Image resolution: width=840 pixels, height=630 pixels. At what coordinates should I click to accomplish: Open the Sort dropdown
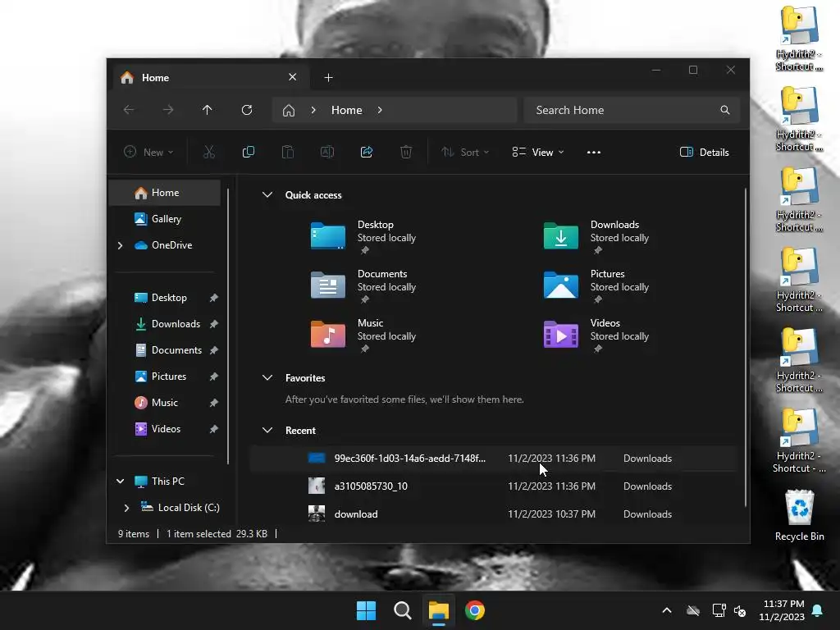coord(465,152)
